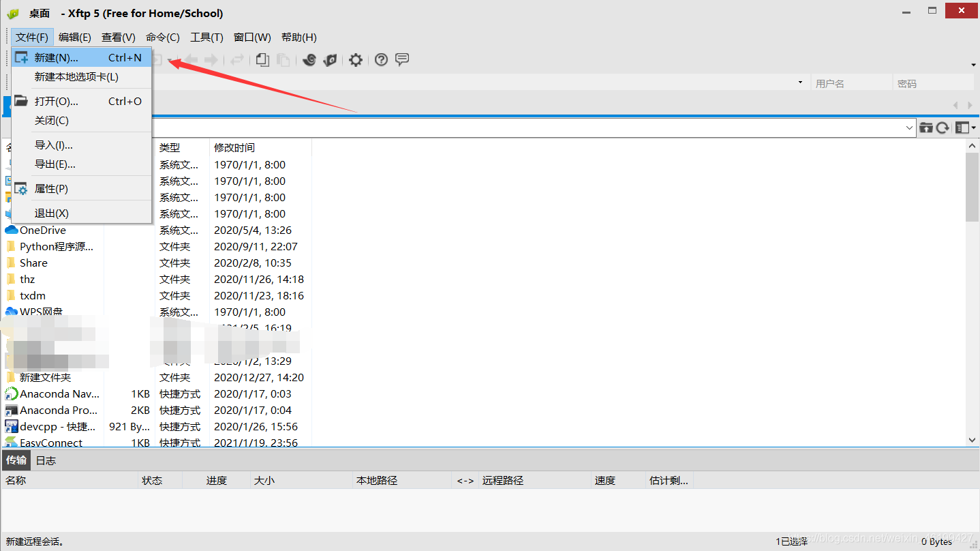Click the WPS网盘 entry name
The width and height of the screenshot is (980, 551).
pyautogui.click(x=41, y=312)
